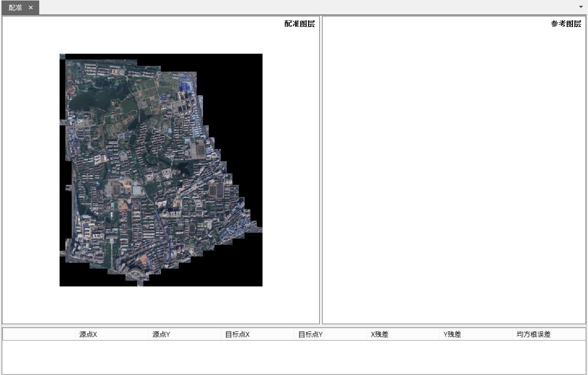Screen dimensions: 588x375
Task: Click the 源点Y column header
Action: 185,334
